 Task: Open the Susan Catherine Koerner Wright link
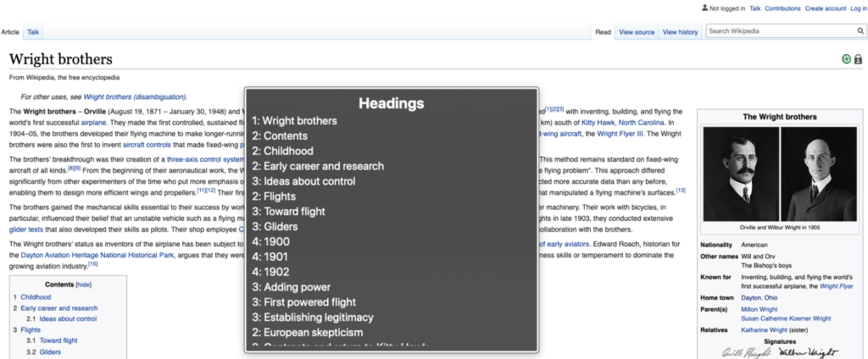(786, 318)
